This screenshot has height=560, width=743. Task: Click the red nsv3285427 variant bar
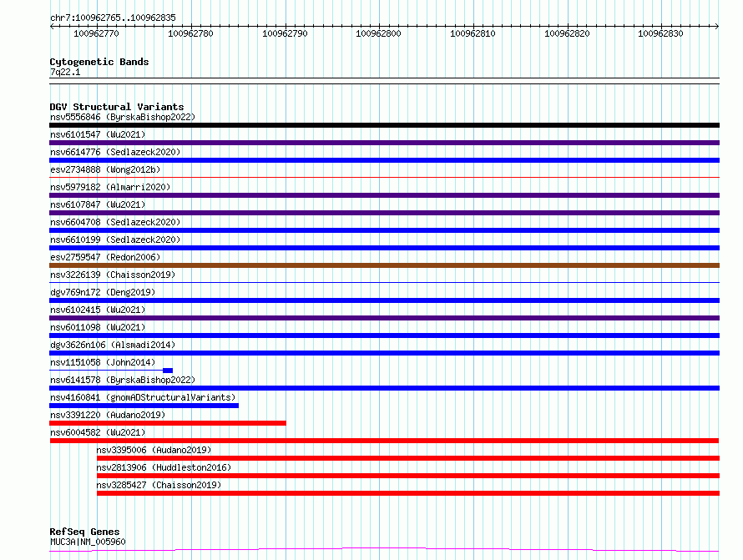tap(408, 494)
